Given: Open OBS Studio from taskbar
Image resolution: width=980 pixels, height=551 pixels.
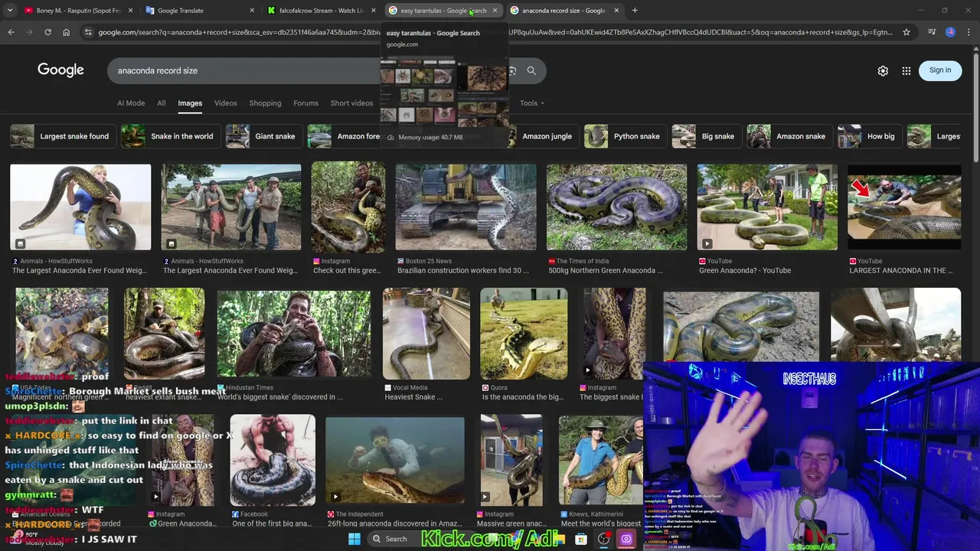Looking at the screenshot, I should (603, 539).
